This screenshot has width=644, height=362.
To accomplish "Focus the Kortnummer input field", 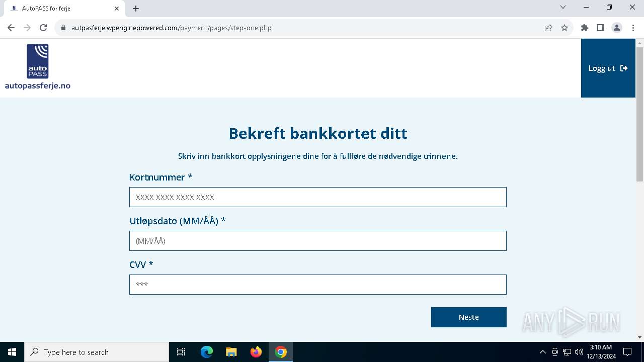I will click(318, 197).
